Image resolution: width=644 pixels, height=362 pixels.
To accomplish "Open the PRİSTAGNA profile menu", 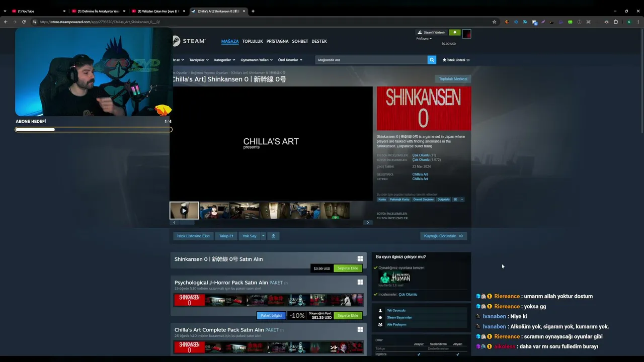I will pos(277,41).
